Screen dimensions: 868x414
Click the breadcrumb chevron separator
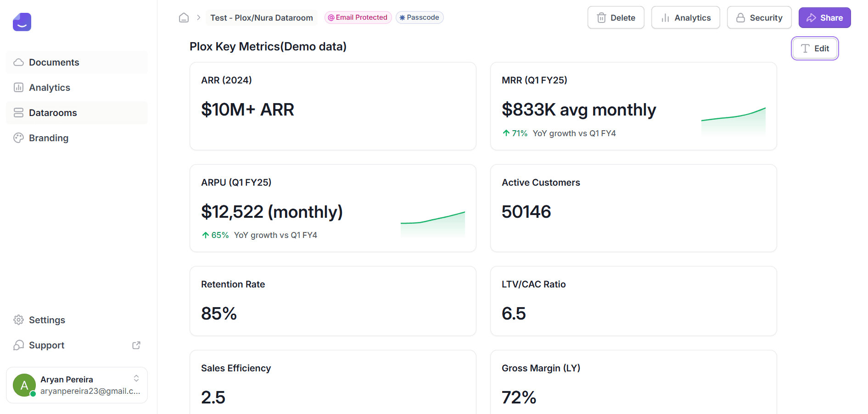click(199, 17)
